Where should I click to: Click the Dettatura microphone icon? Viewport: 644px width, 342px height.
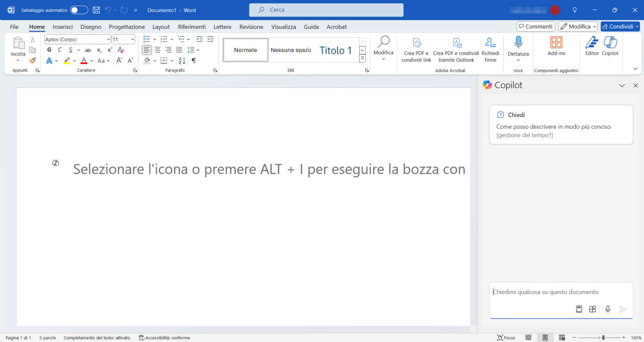[518, 42]
